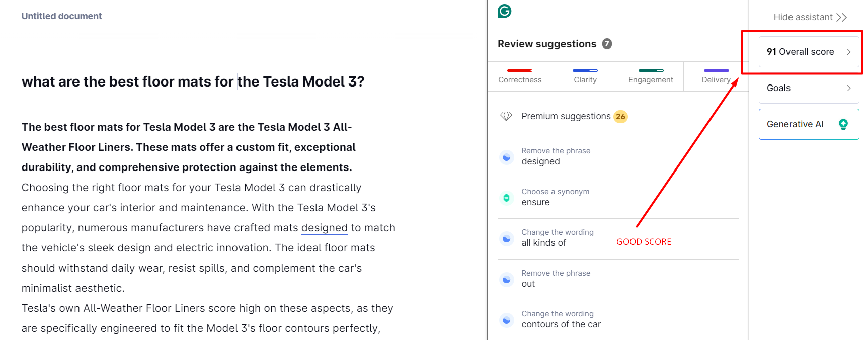
Task: Click the 'Untitled document' title field
Action: [x=61, y=16]
